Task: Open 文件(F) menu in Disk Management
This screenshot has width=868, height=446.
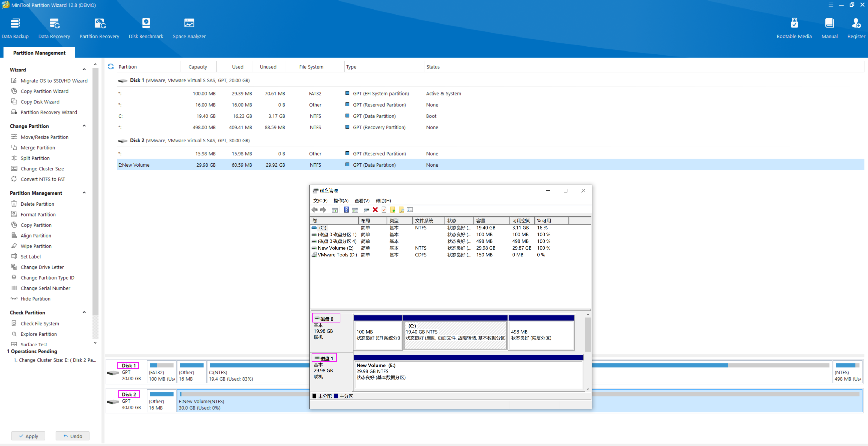Action: [320, 200]
